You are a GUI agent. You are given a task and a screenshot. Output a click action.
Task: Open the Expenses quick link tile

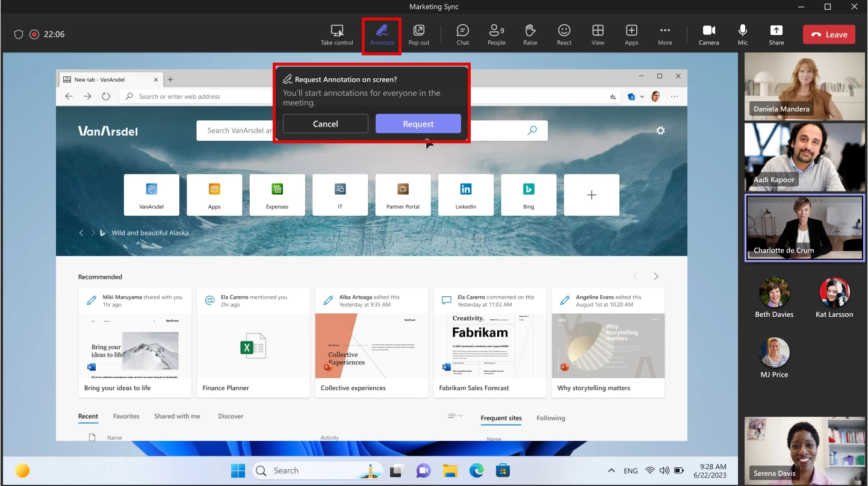[x=277, y=195]
